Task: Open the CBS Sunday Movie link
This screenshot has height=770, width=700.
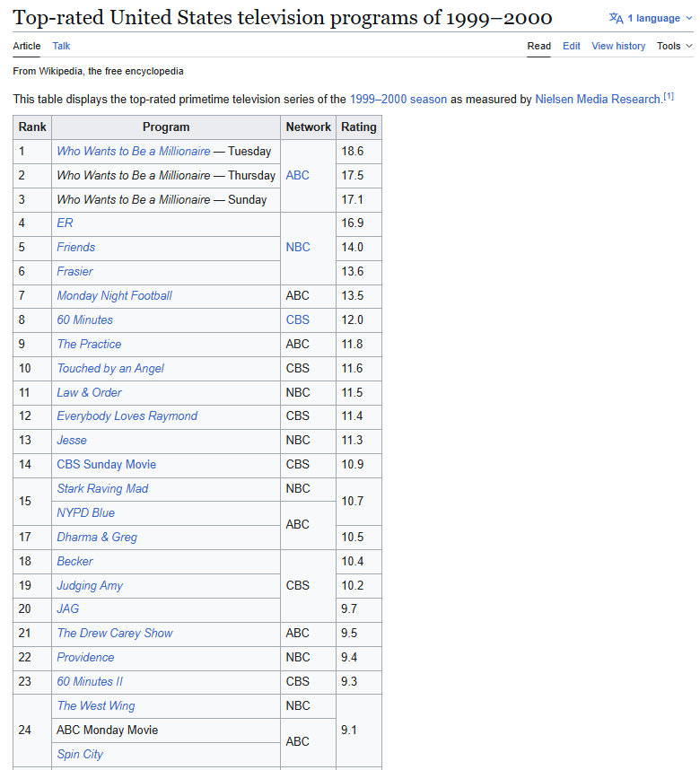Action: coord(107,464)
